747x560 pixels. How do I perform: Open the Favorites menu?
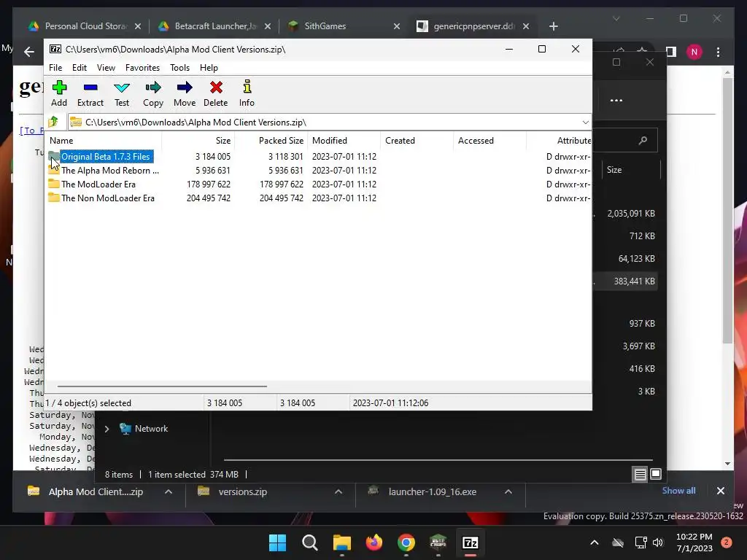(x=142, y=68)
